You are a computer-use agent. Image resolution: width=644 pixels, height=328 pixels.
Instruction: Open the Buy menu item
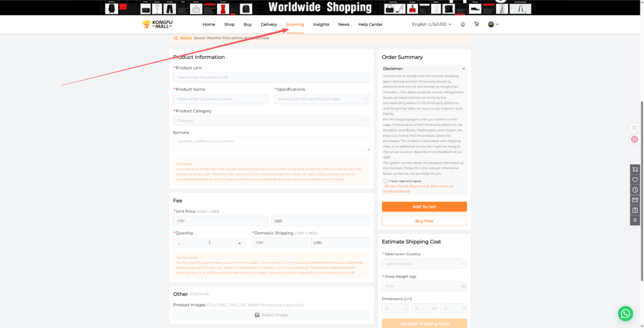click(x=248, y=25)
